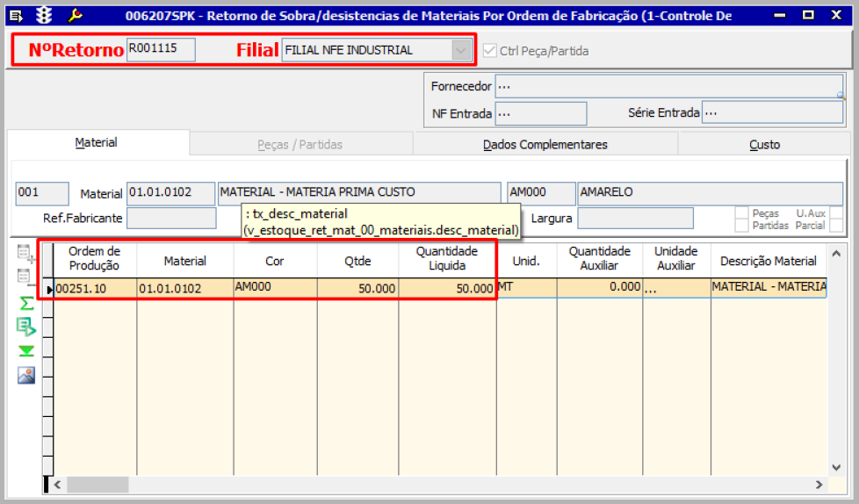Click the Fornecedor input field
The width and height of the screenshot is (859, 504).
tap(669, 87)
